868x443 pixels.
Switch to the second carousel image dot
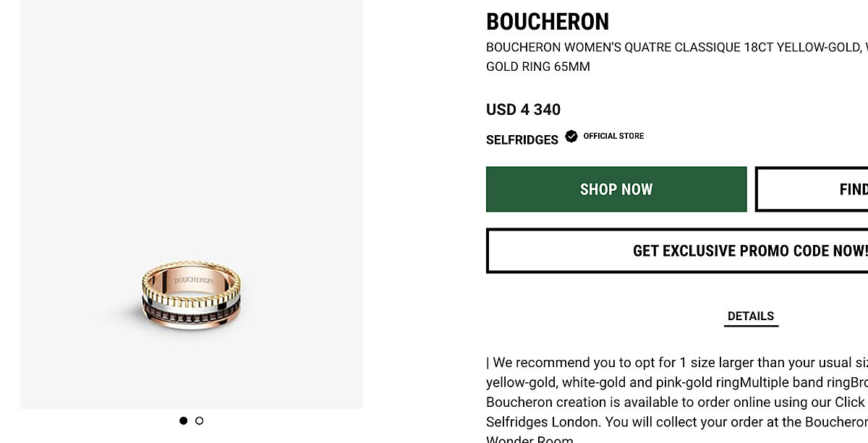click(200, 421)
